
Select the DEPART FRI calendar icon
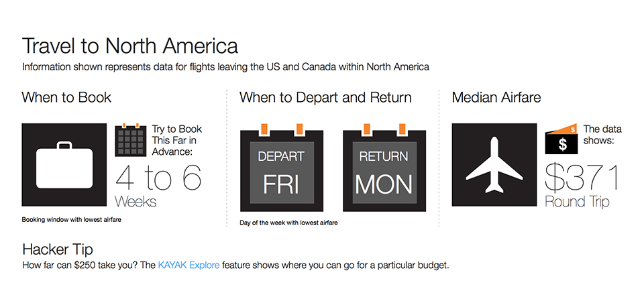[x=281, y=167]
